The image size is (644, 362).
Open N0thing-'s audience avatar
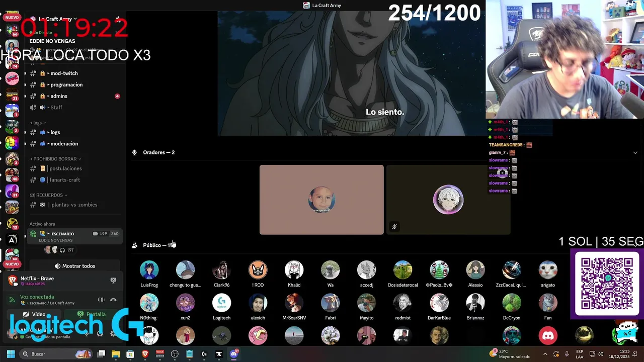pyautogui.click(x=149, y=303)
